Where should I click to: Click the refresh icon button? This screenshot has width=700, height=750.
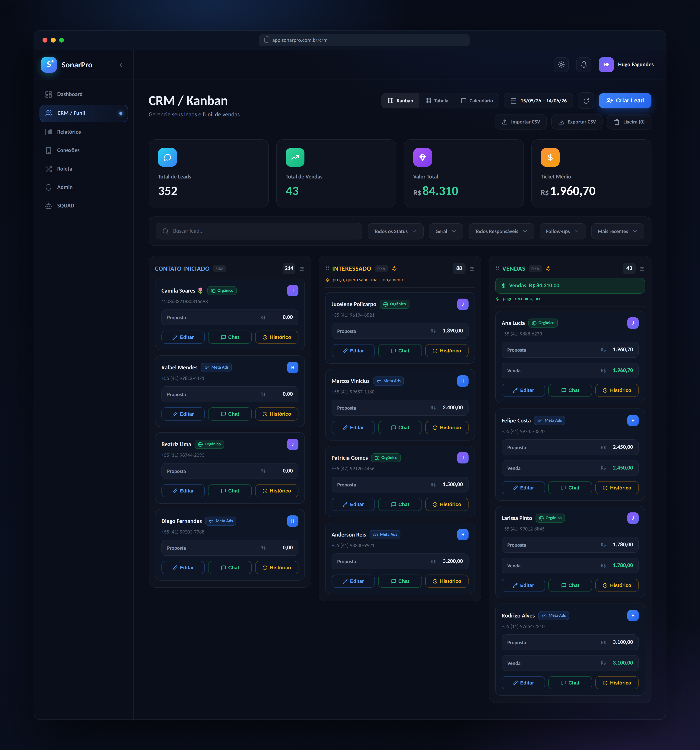coord(586,101)
